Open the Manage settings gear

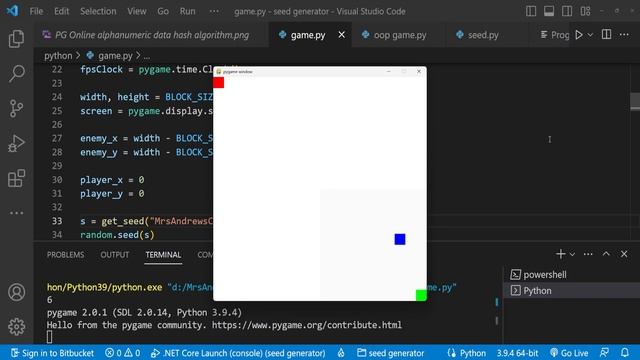[16, 327]
